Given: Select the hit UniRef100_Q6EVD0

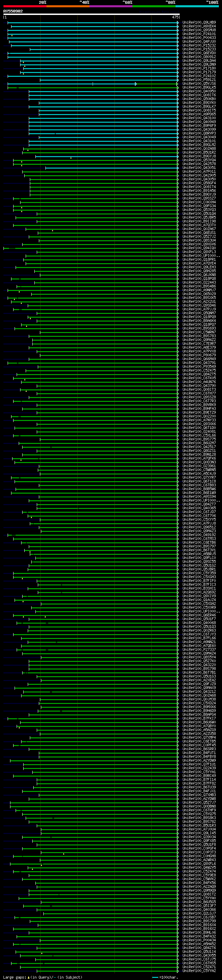Looking at the screenshot, I should click(x=199, y=53).
